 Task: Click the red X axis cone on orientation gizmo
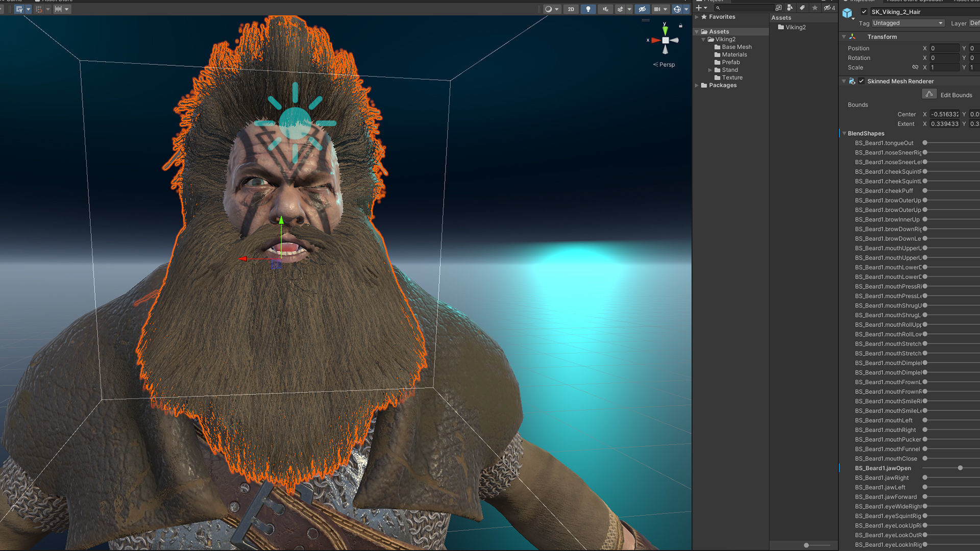(x=655, y=40)
